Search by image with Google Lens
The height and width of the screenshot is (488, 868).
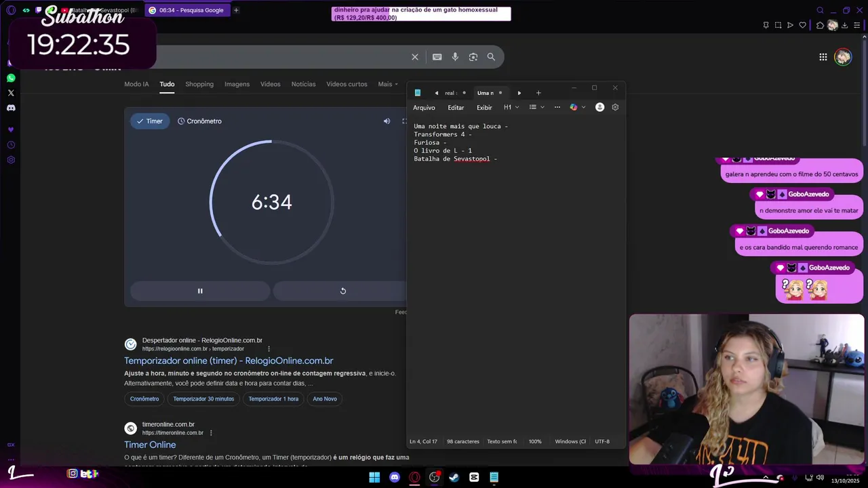473,57
